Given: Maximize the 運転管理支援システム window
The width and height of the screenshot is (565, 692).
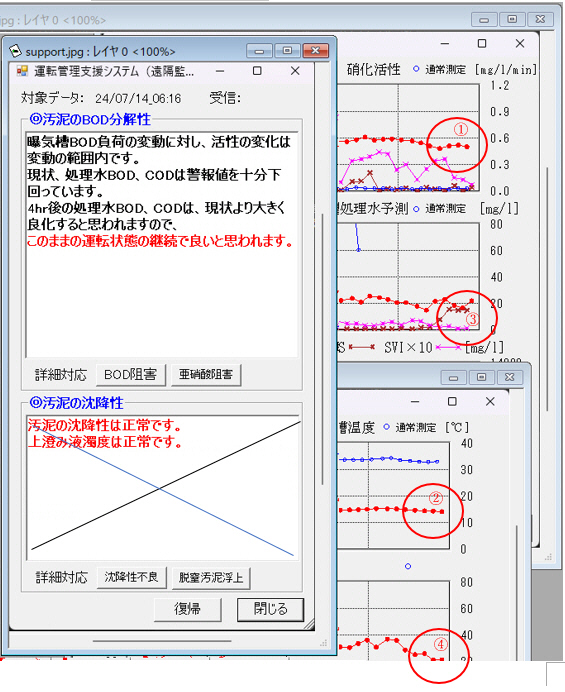Looking at the screenshot, I should click(x=257, y=71).
